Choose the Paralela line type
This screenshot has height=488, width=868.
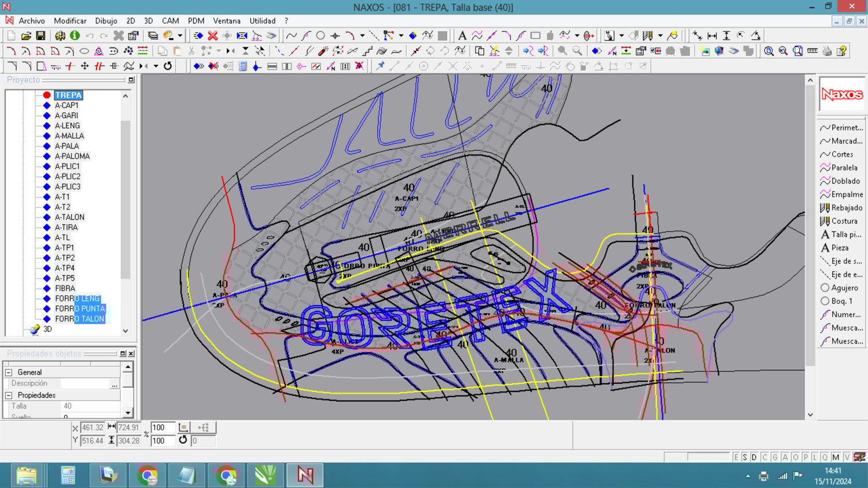click(838, 168)
